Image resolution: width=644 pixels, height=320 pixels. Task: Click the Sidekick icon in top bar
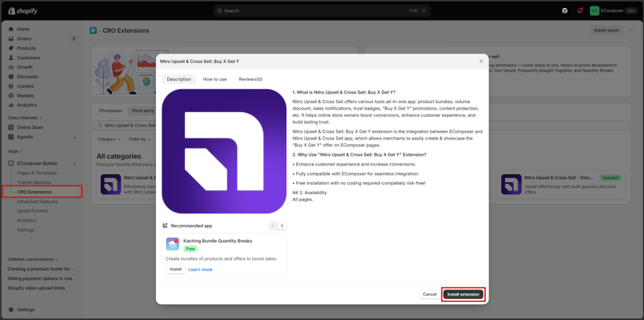point(565,11)
